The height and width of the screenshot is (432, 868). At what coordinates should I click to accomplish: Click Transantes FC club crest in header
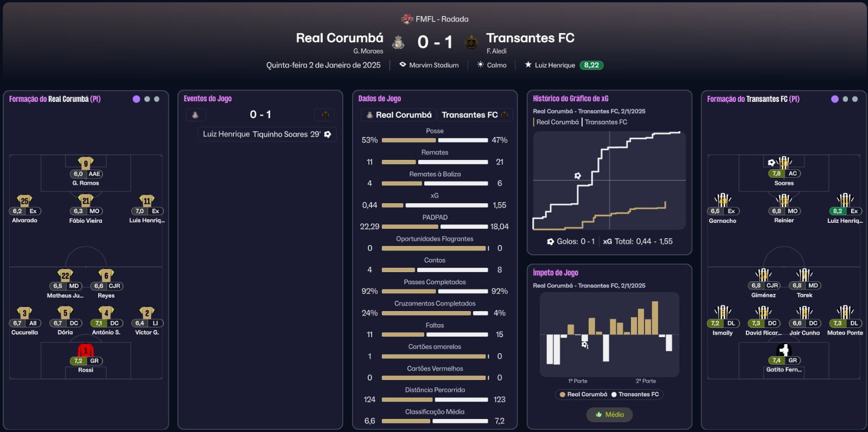[471, 42]
